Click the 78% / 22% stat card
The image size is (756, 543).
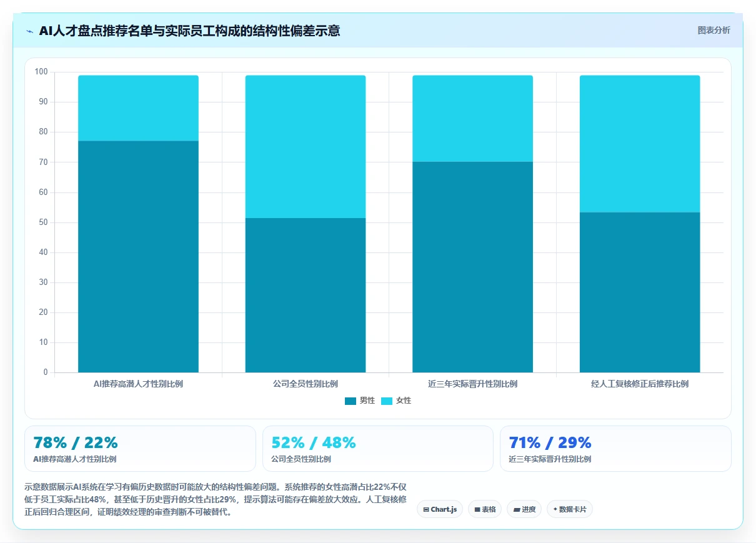(140, 449)
